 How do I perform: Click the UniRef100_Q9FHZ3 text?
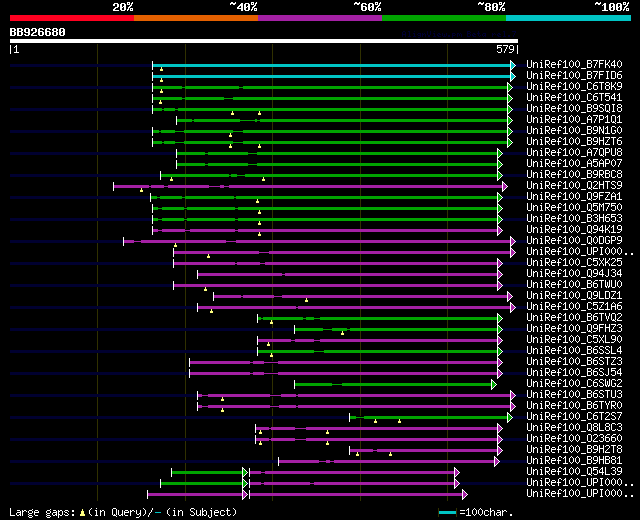[x=574, y=329]
